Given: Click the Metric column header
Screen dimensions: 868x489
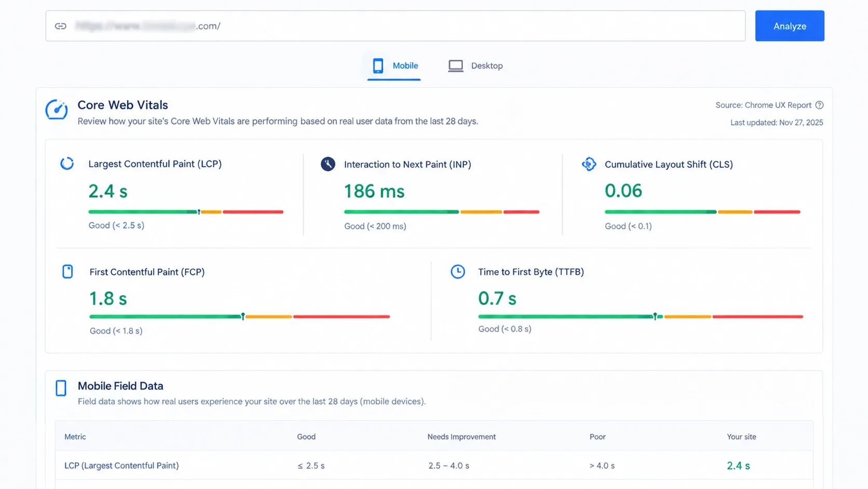Looking at the screenshot, I should tap(75, 437).
